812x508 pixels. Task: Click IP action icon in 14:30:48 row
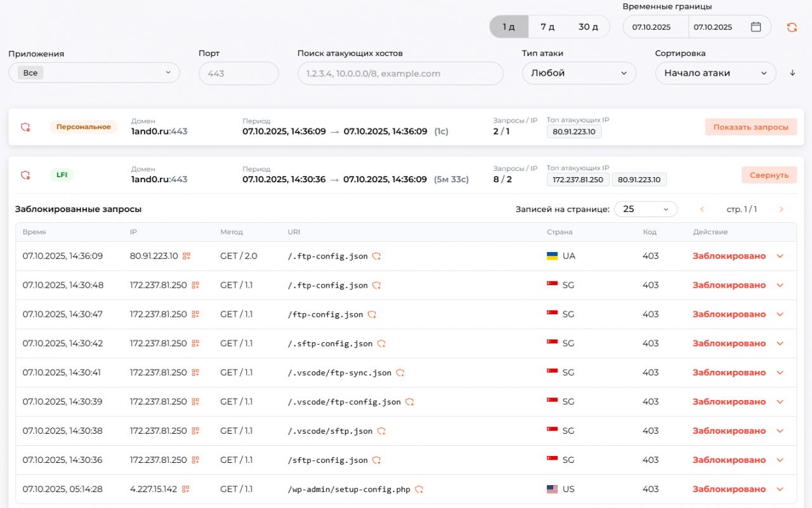pyautogui.click(x=195, y=285)
